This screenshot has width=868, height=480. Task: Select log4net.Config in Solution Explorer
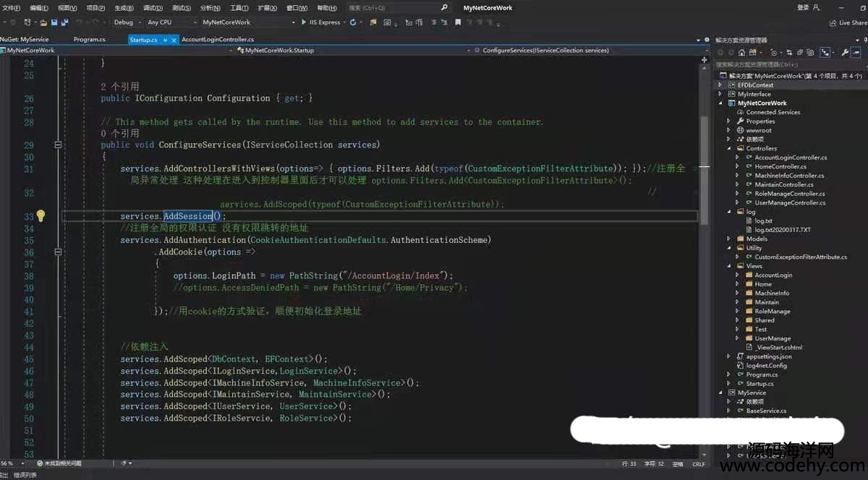(x=767, y=366)
